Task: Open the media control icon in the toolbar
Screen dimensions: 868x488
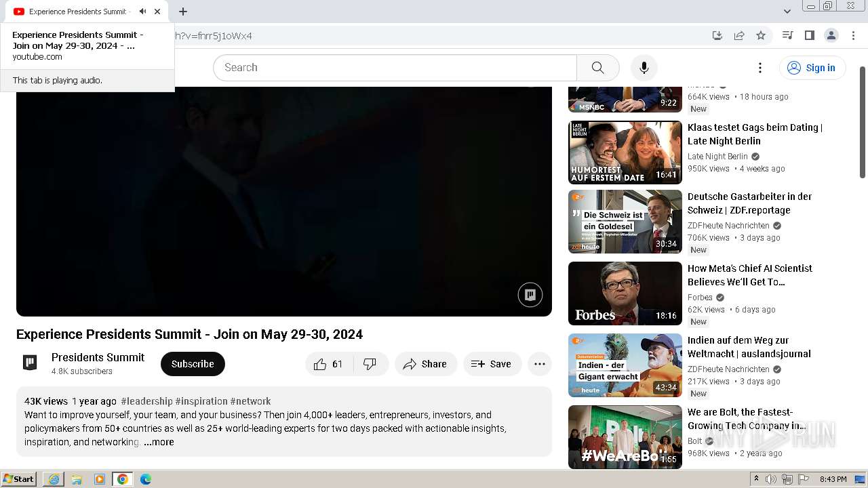Action: (787, 35)
